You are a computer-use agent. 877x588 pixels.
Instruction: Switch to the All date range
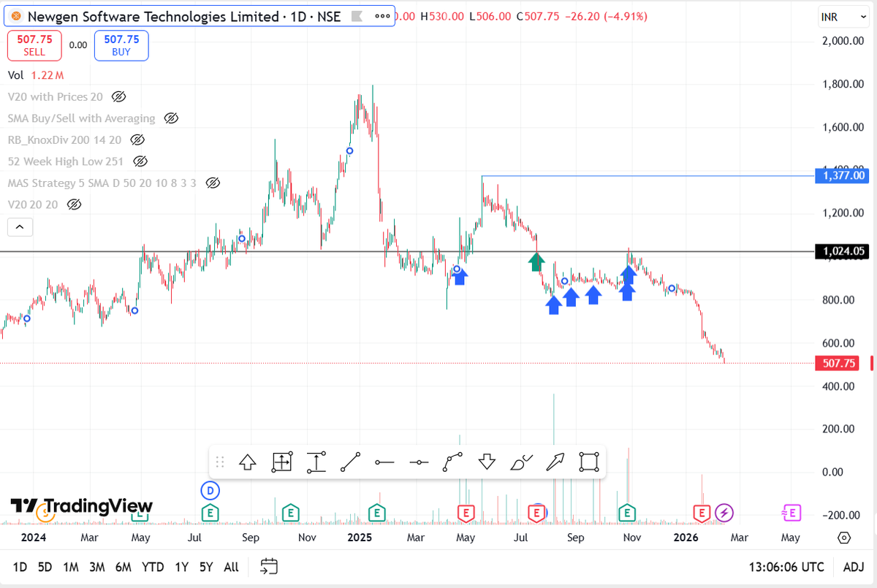[231, 567]
